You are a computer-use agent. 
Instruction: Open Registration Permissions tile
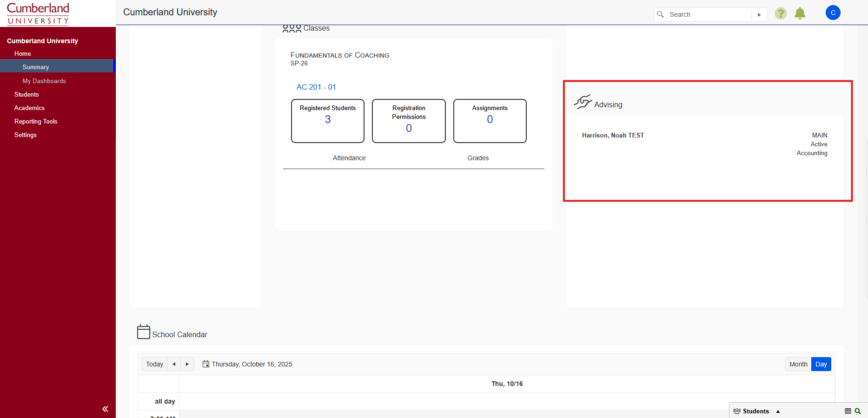[x=409, y=121]
